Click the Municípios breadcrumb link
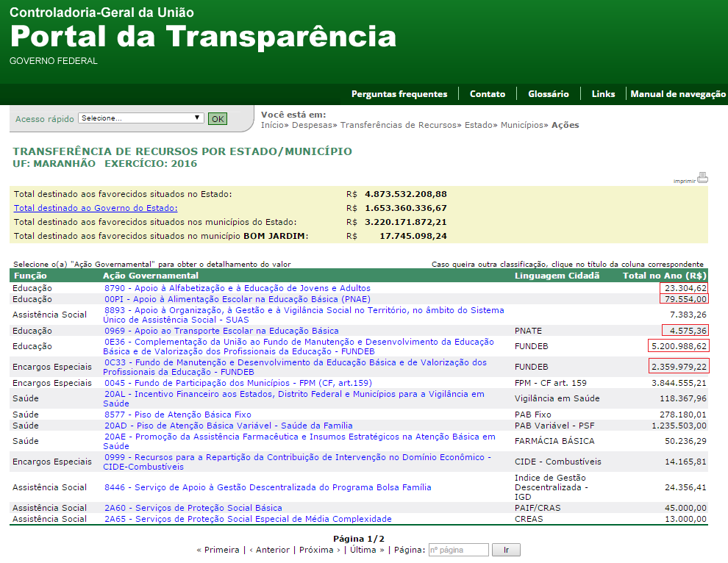This screenshot has width=728, height=563. 523,125
